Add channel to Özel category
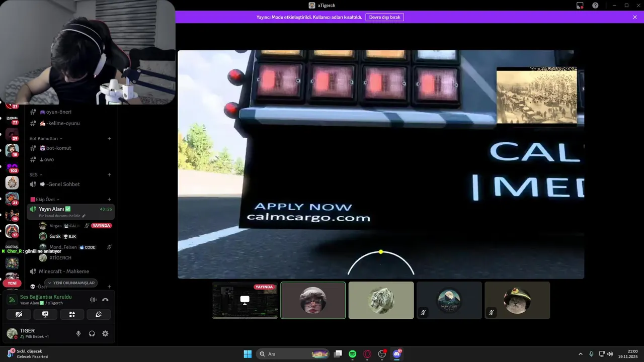 pos(109,287)
